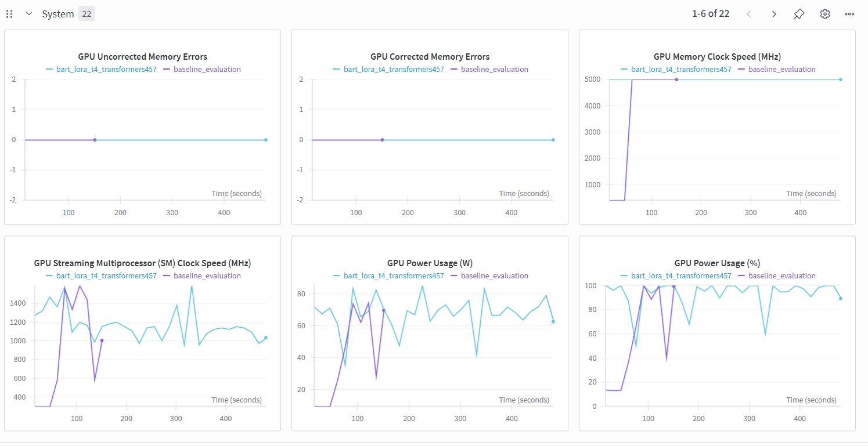
Task: Click baseline_evaluation endpoint in SM Clock Speed chart
Action: pos(102,340)
